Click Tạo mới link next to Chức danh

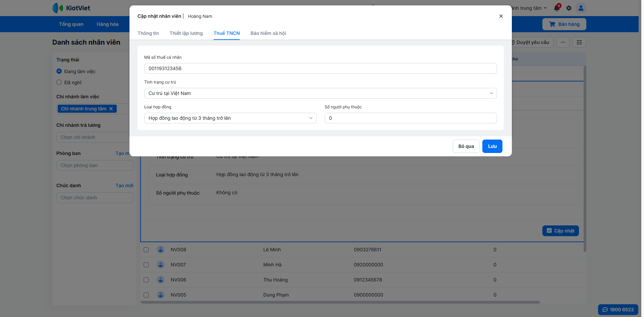(x=124, y=186)
